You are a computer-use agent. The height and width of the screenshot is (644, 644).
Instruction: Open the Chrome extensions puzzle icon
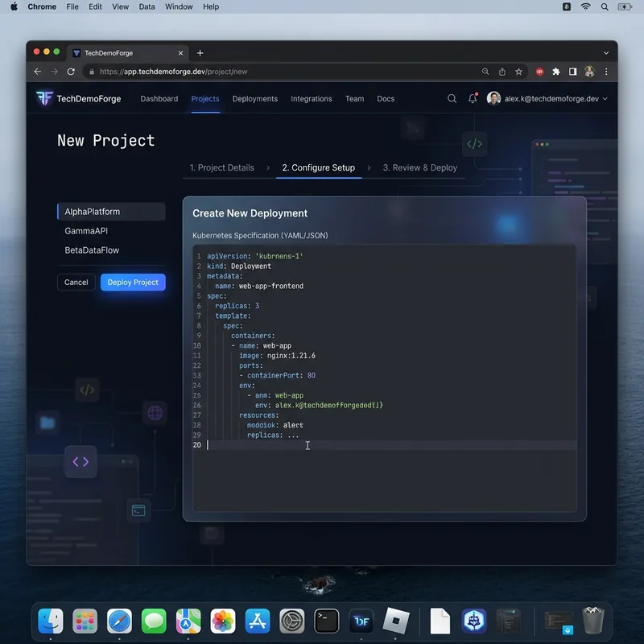(x=556, y=72)
